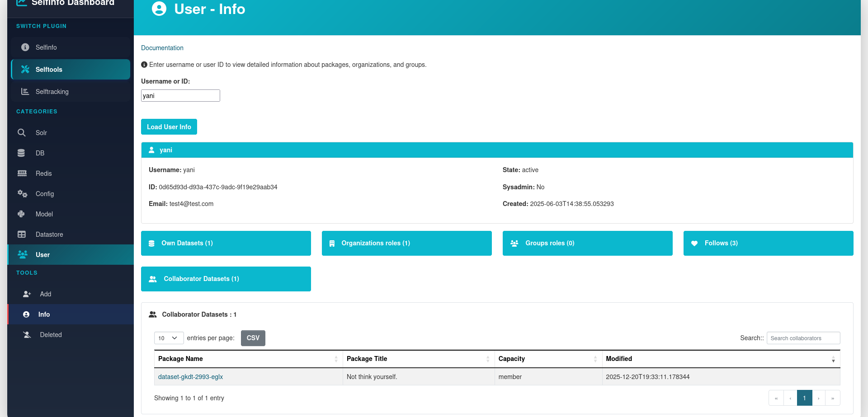This screenshot has height=417, width=868.
Task: Sort table by Capacity column
Action: pos(548,359)
